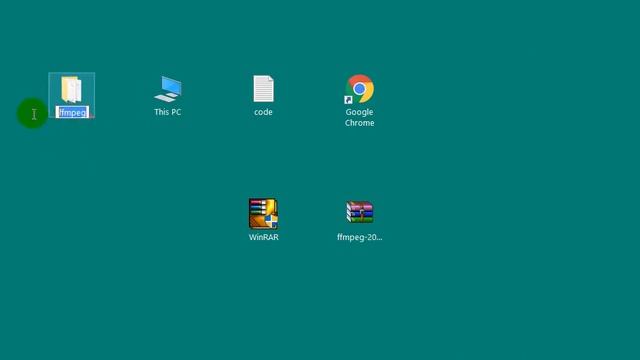This screenshot has width=640, height=360.
Task: Select the Google Chrome shortcut icon
Action: tap(359, 89)
